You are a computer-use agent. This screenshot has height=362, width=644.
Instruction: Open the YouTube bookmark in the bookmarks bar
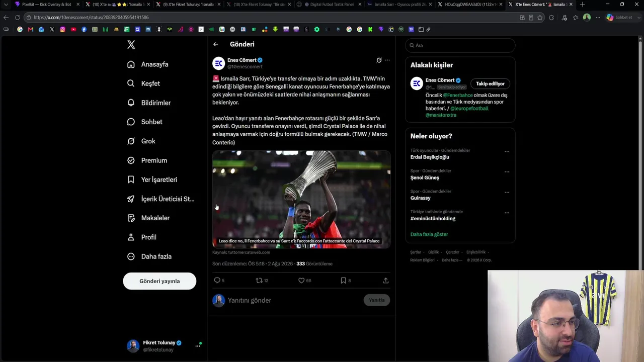73,29
